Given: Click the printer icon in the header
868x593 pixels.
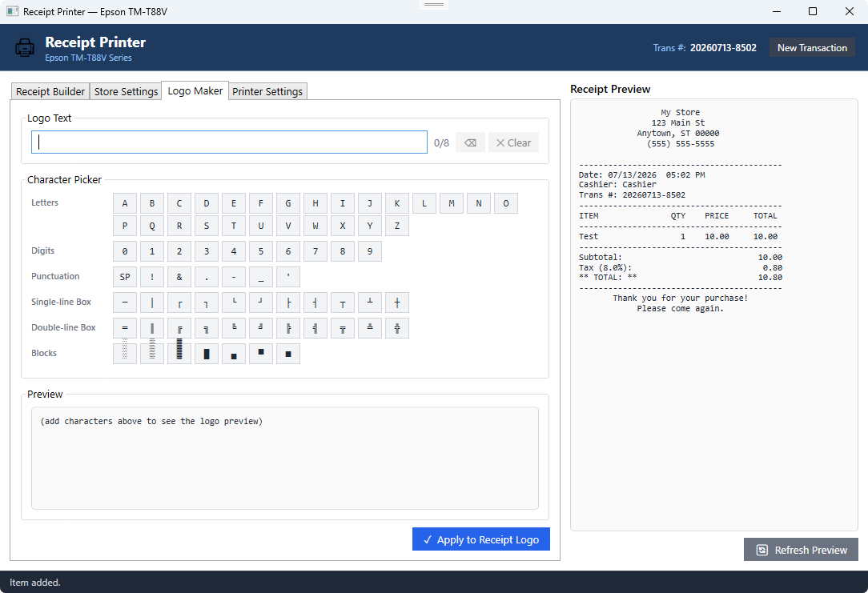Looking at the screenshot, I should (x=25, y=47).
